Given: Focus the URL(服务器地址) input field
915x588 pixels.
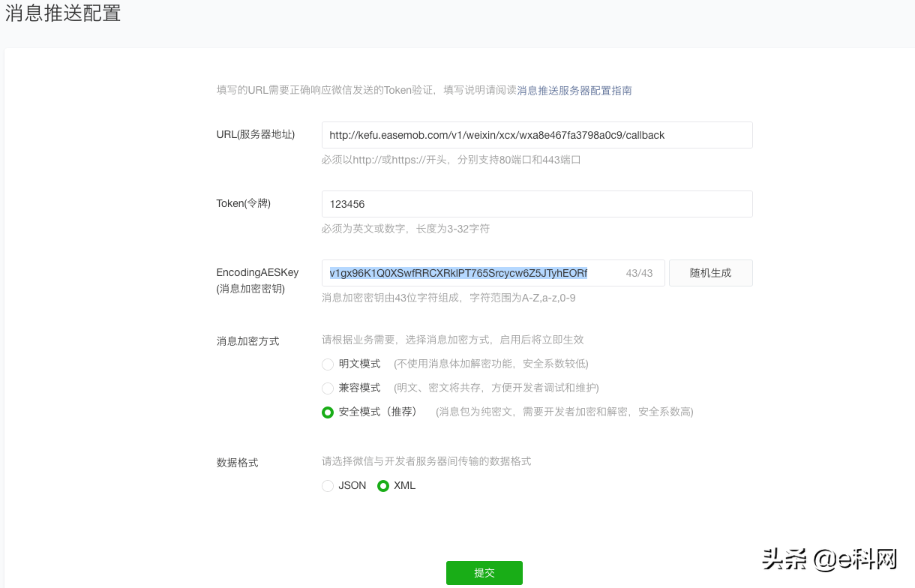Looking at the screenshot, I should pos(537,135).
